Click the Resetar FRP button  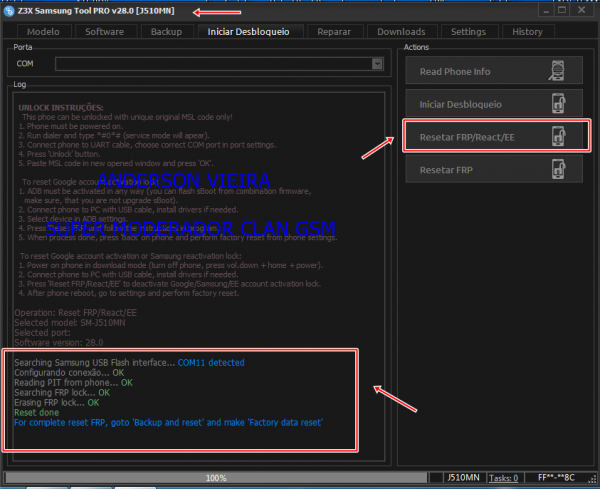pyautogui.click(x=494, y=169)
